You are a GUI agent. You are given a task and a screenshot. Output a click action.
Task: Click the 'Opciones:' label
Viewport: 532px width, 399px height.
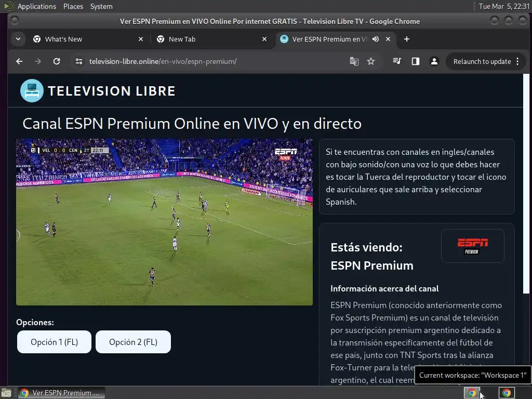click(35, 322)
